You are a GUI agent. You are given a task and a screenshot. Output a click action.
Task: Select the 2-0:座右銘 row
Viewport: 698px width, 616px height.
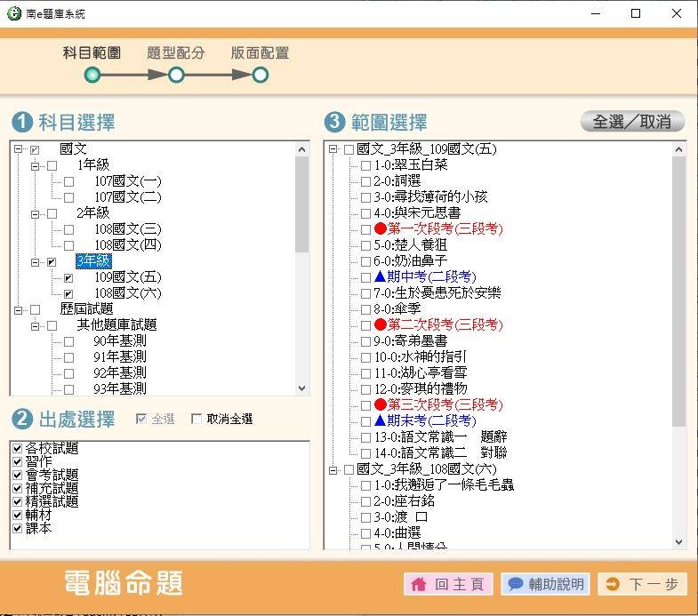pyautogui.click(x=404, y=501)
